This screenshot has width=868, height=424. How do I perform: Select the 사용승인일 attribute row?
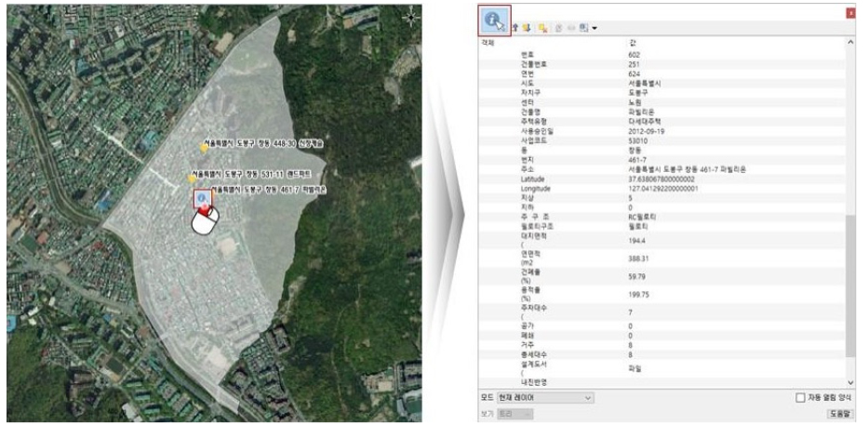pyautogui.click(x=661, y=131)
